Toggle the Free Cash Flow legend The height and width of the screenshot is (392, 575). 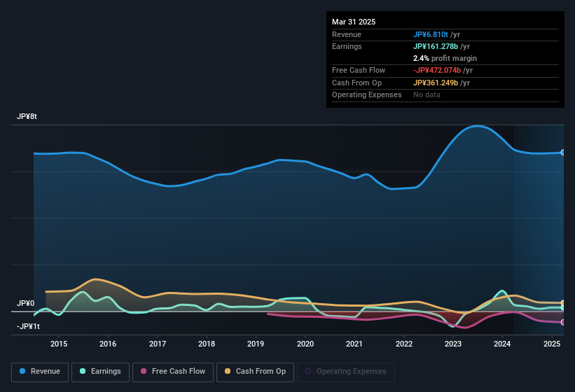[x=173, y=372]
